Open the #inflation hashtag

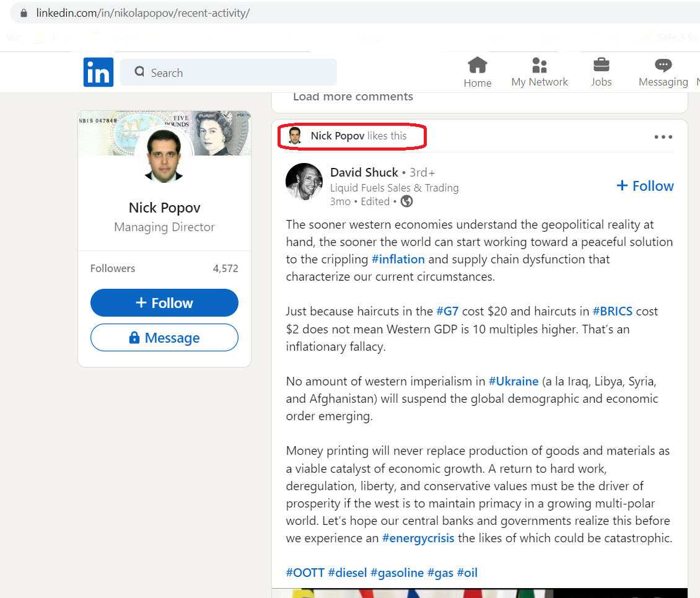click(398, 259)
